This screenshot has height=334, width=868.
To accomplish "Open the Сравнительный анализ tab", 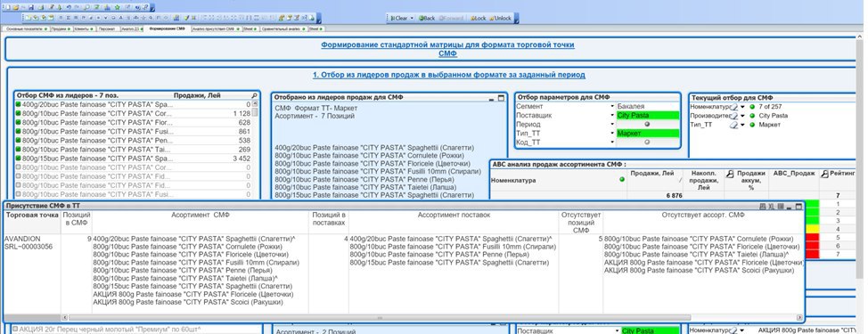I will [284, 29].
